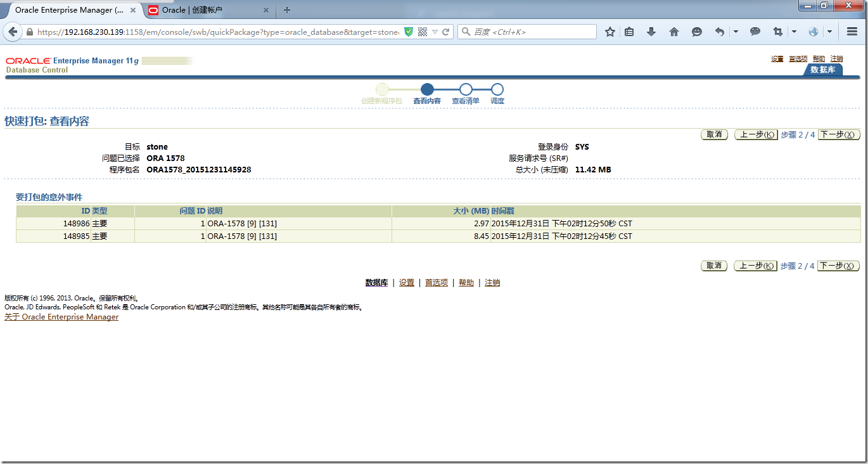Open the QR code icon in address bar
868x464 pixels.
[x=423, y=32]
